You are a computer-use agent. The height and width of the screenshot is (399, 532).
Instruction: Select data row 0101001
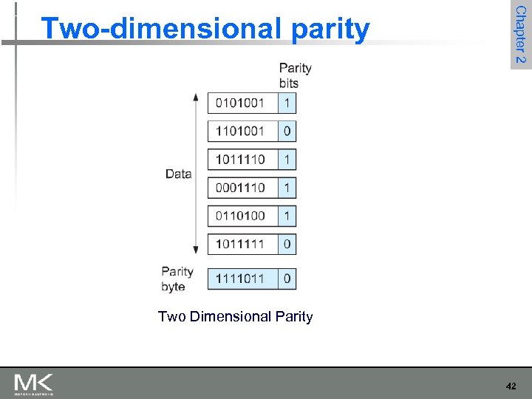[243, 103]
